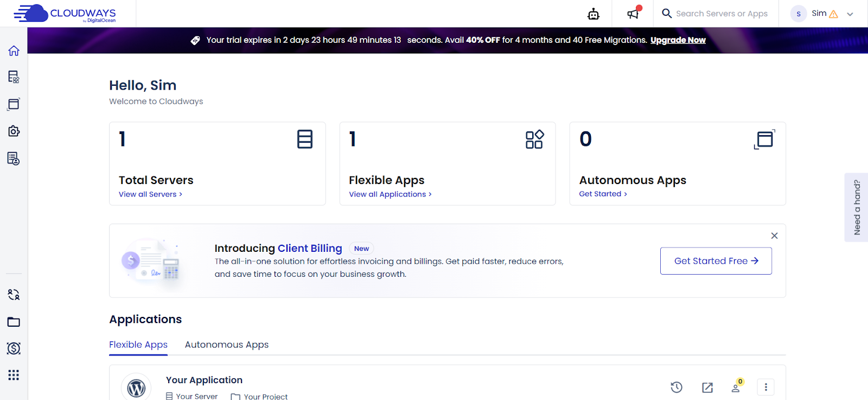Screen dimensions: 868x400
Task: Click the warning triangle beside Sim
Action: click(834, 14)
